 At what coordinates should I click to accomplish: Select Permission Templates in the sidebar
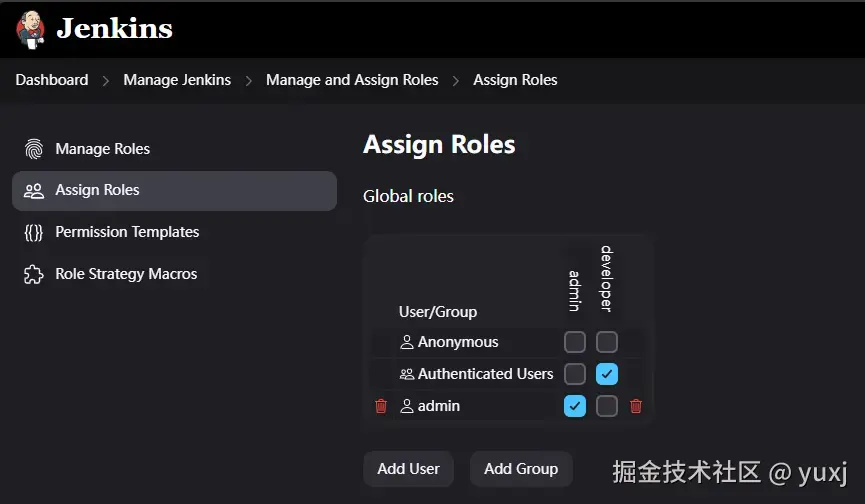[x=127, y=232]
